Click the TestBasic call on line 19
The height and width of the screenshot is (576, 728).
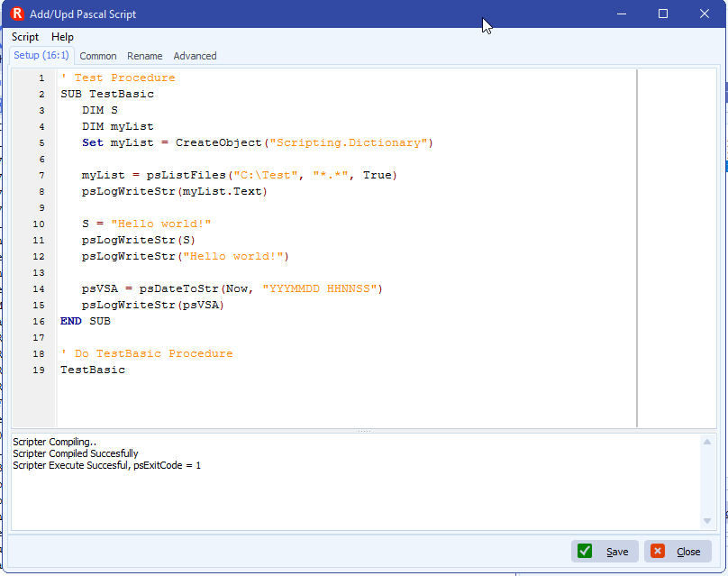pos(93,370)
